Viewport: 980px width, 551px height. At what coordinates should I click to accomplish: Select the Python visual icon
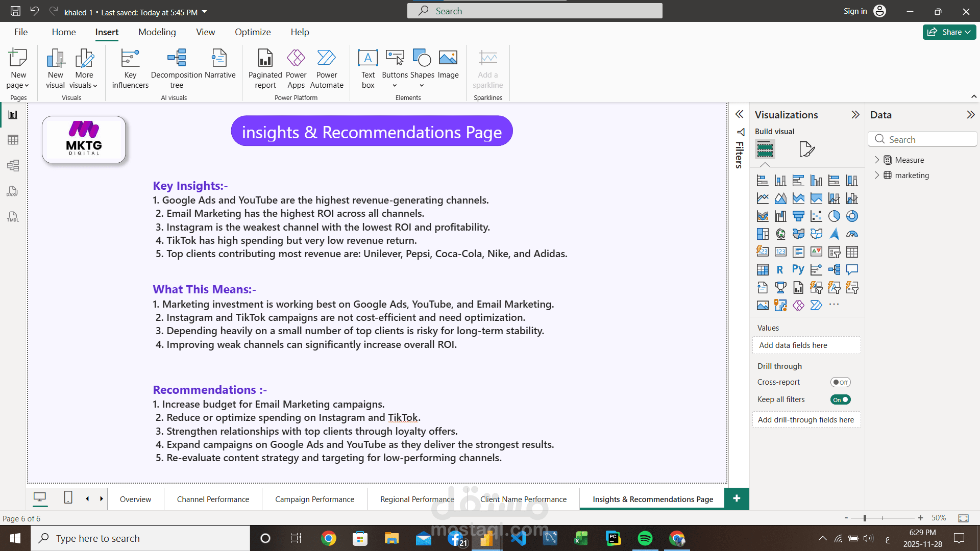pos(798,269)
